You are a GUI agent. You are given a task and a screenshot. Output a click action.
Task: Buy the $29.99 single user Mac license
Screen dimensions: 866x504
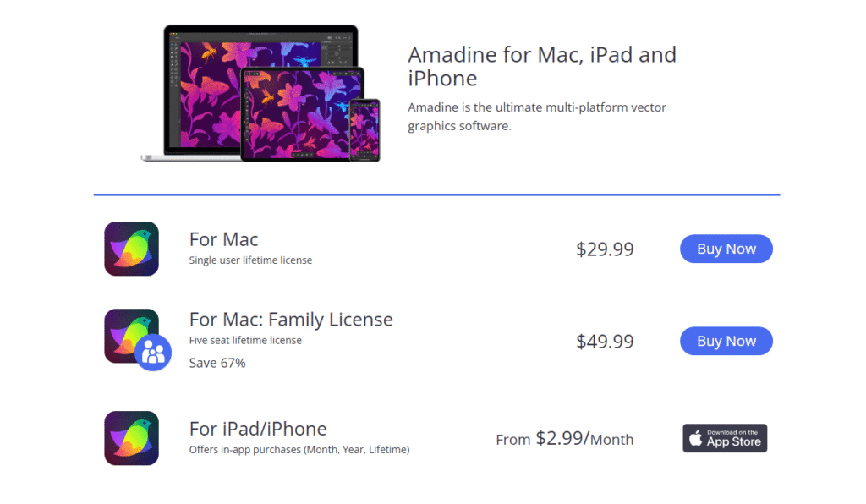(x=726, y=249)
